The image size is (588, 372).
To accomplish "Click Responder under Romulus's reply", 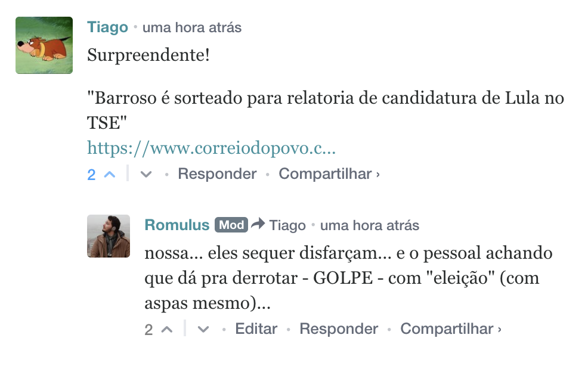I will click(339, 329).
